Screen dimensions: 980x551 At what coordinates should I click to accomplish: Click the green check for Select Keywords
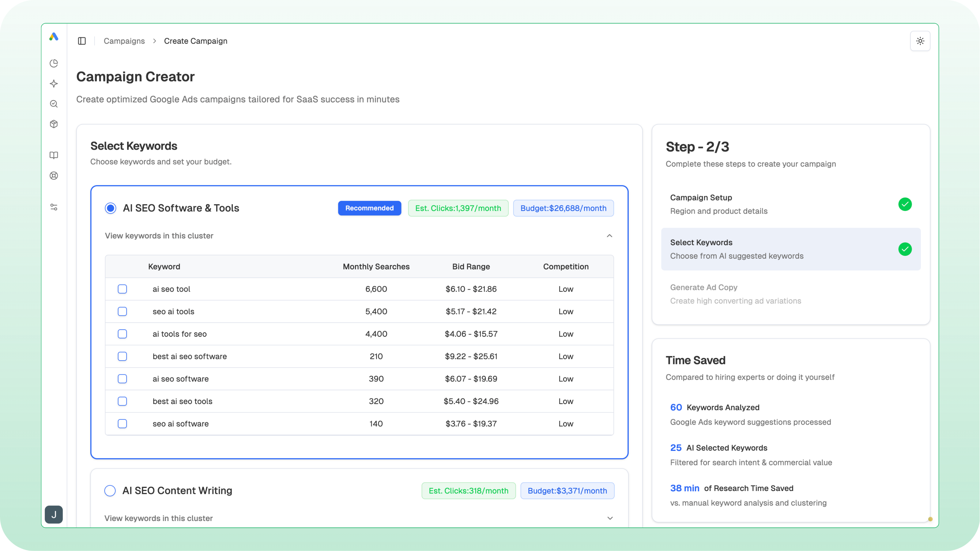(x=905, y=249)
